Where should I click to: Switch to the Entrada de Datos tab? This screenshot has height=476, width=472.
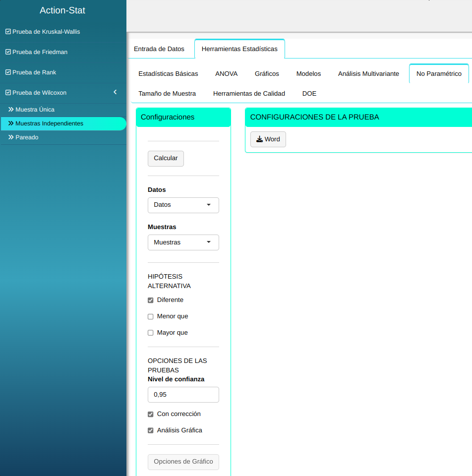click(x=159, y=49)
